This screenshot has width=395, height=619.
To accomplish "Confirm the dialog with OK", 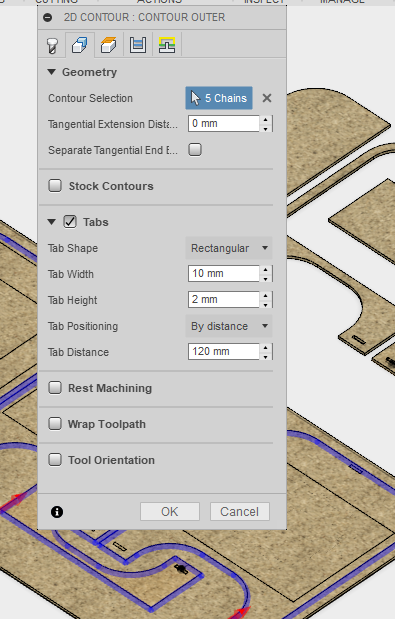I will (x=170, y=512).
